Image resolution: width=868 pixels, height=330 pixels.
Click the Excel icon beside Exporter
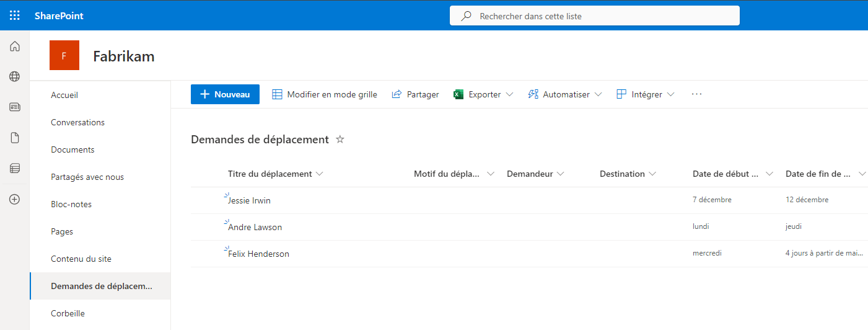click(x=458, y=94)
